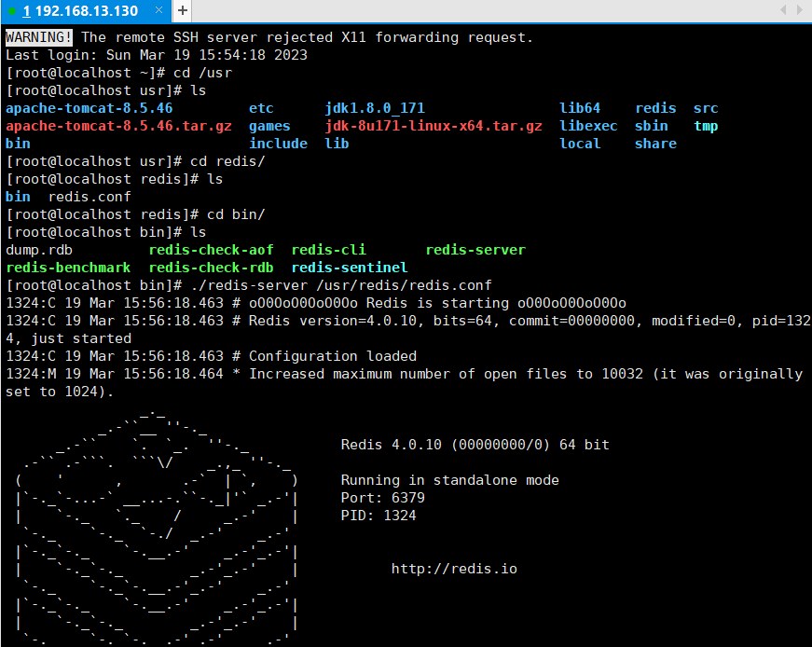Click the green connection status dot on tab

12,11
